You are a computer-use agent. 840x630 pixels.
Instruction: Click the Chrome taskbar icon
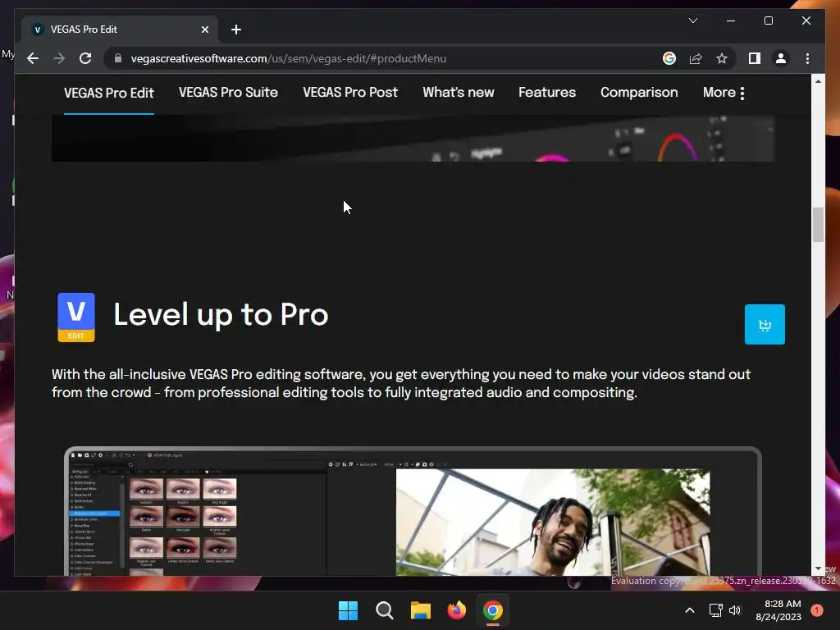tap(493, 610)
